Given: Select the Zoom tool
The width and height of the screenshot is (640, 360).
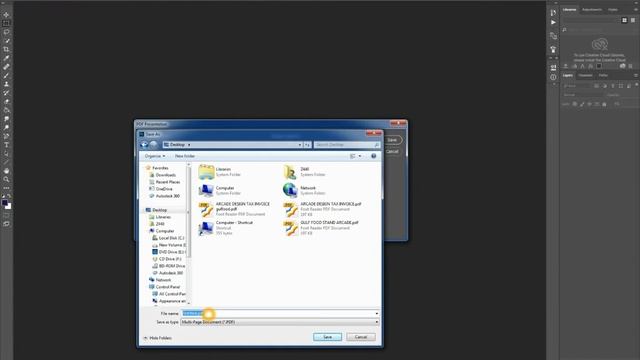Looking at the screenshot, I should tap(6, 179).
